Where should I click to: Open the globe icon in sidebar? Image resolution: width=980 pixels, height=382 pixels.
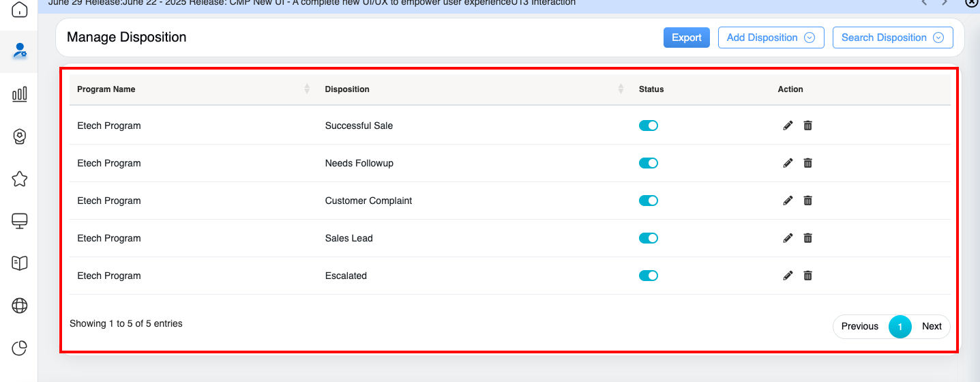(x=20, y=306)
